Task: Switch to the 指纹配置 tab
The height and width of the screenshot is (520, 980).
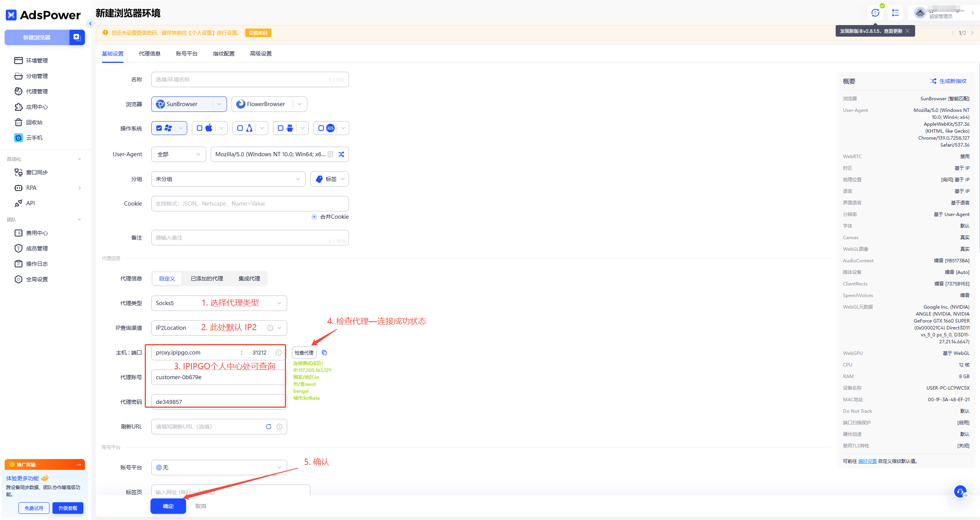Action: (223, 54)
